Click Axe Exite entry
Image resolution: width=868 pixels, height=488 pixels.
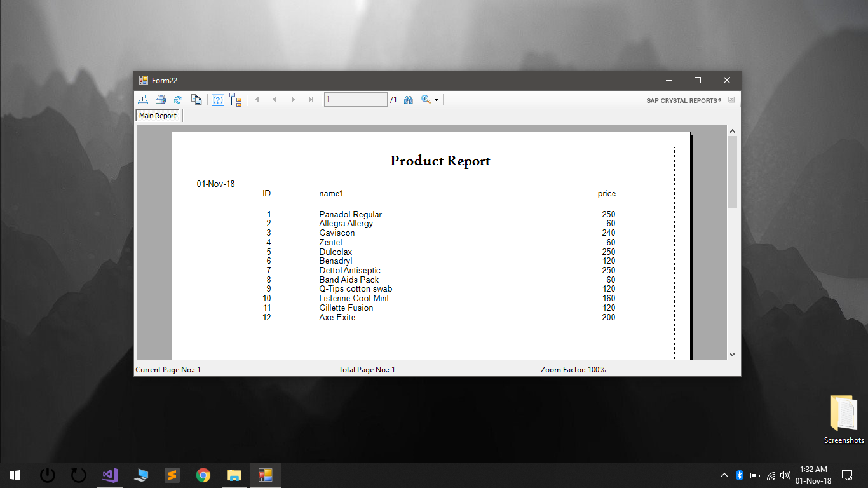(x=337, y=318)
